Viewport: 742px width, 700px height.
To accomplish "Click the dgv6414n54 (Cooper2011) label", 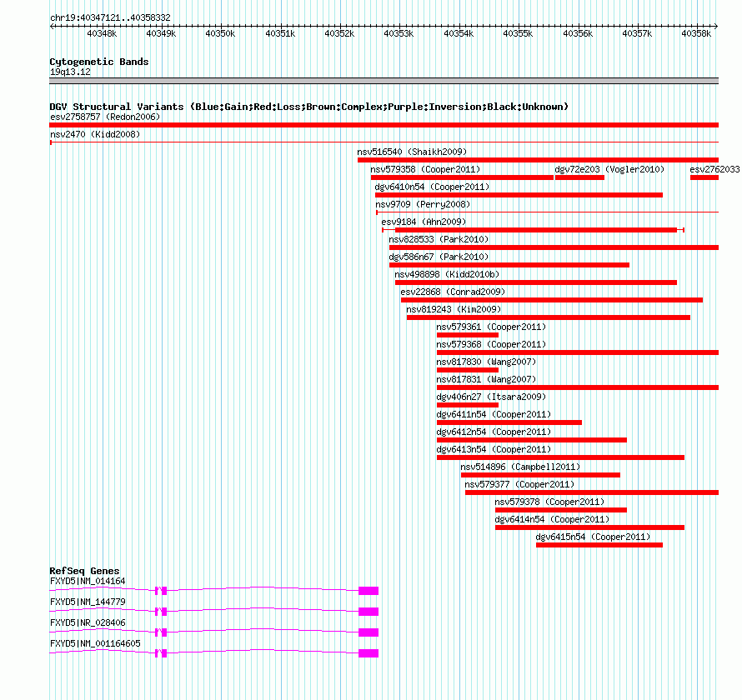I will pyautogui.click(x=552, y=519).
